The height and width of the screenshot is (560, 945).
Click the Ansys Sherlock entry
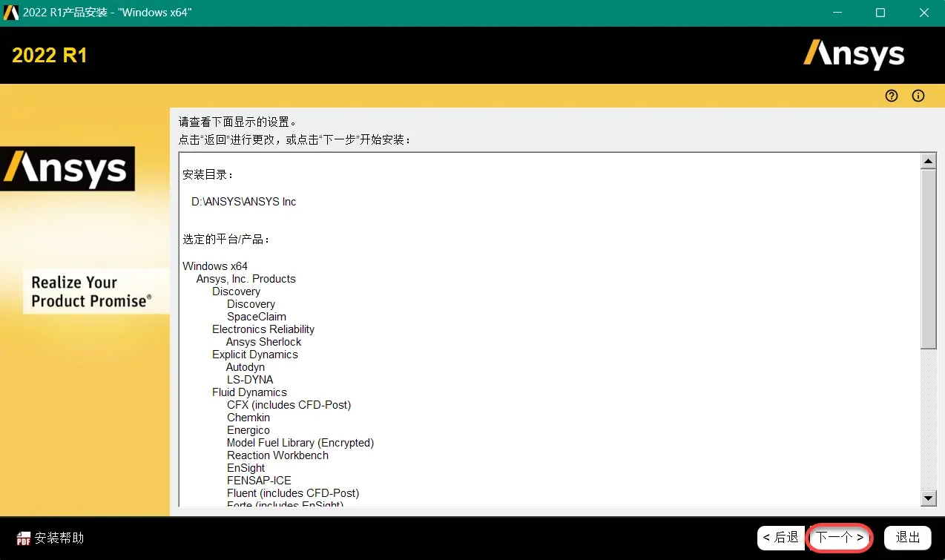coord(264,342)
